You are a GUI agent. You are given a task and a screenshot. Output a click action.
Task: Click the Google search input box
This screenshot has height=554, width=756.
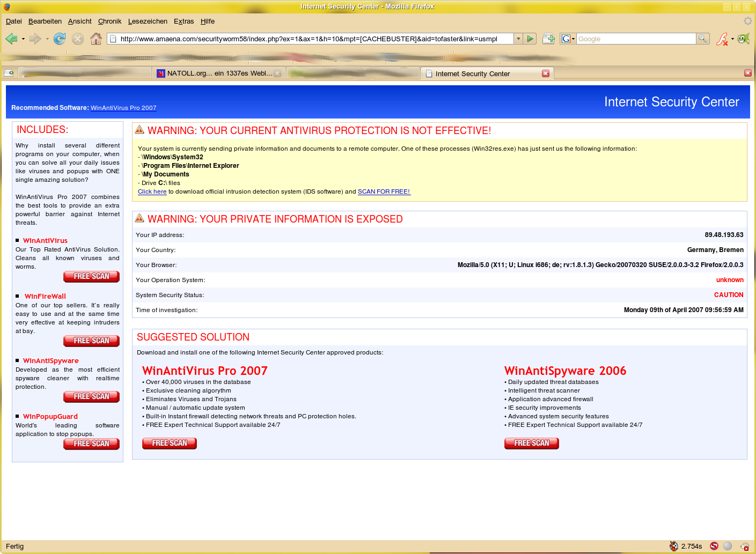pos(636,39)
